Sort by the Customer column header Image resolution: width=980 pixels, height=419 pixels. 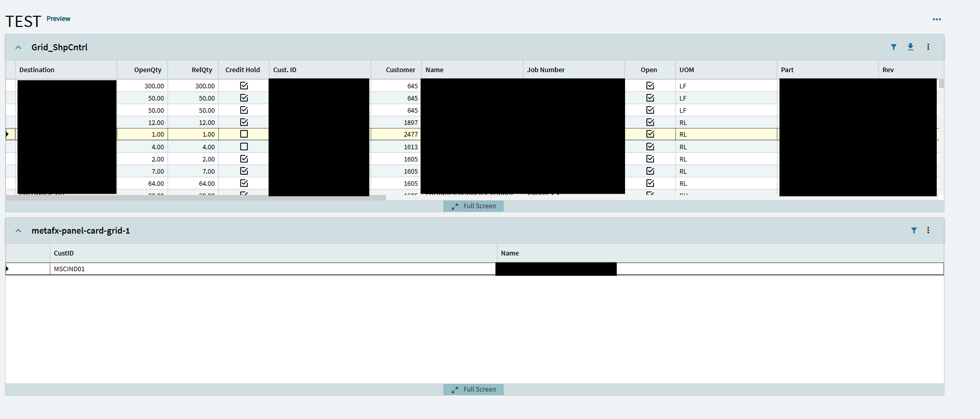click(396, 70)
